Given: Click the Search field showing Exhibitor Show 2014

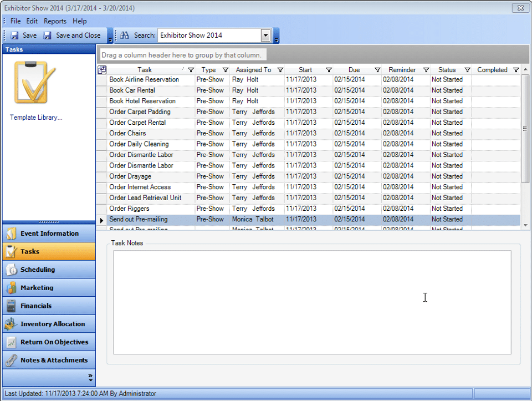Looking at the screenshot, I should pyautogui.click(x=209, y=35).
